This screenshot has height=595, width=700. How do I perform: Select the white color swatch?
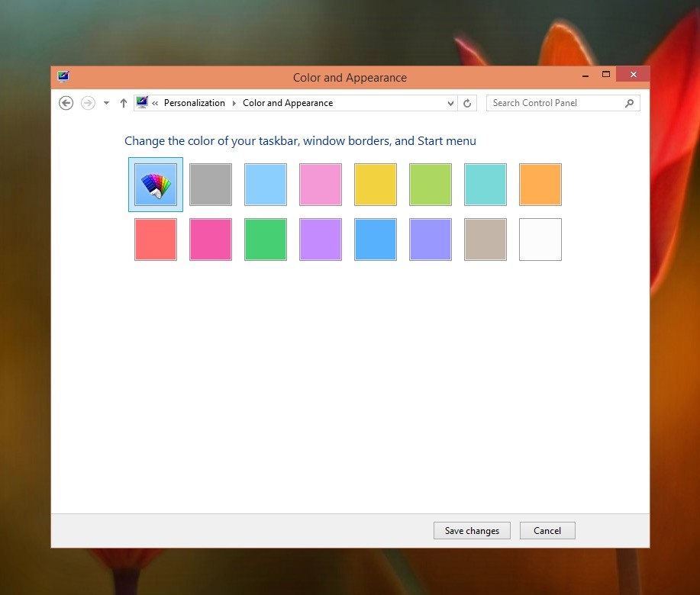[540, 239]
